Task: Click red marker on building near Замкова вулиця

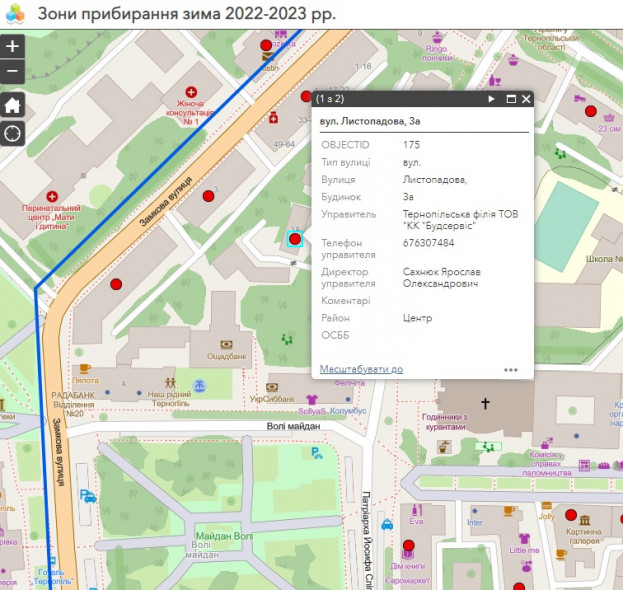Action: (116, 284)
